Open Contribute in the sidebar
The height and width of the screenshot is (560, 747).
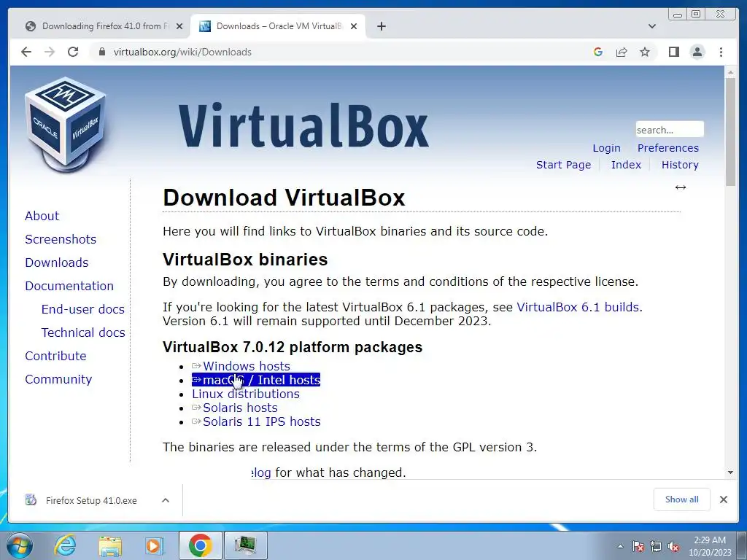tap(55, 356)
